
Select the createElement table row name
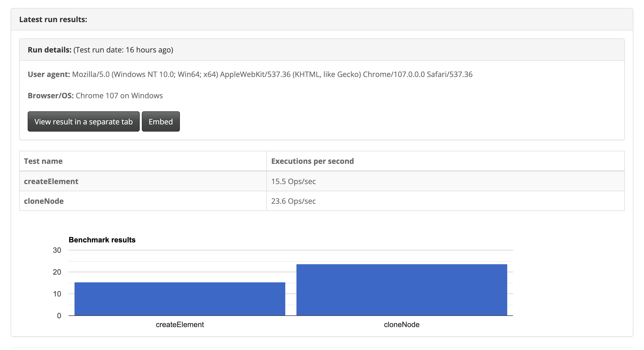51,181
